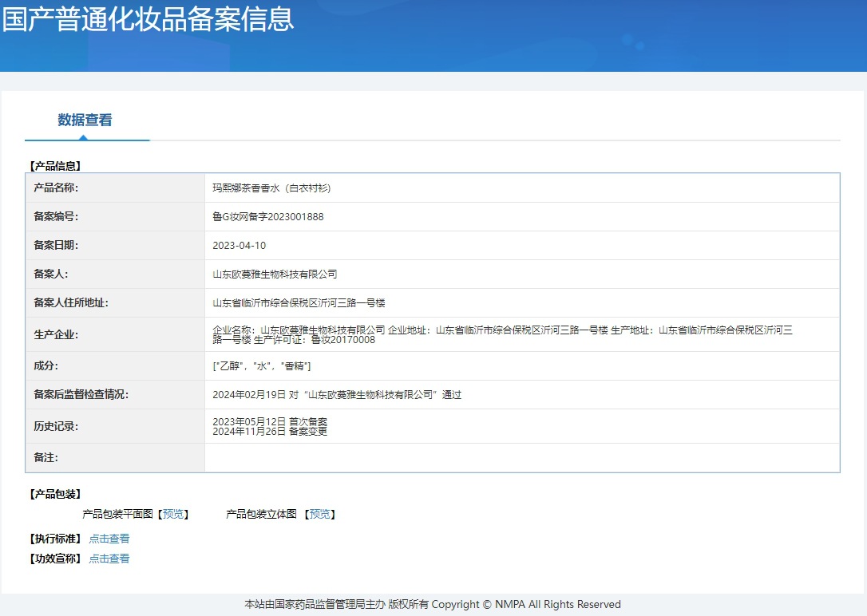
Task: Click the 备案变更 history record line
Action: point(270,432)
